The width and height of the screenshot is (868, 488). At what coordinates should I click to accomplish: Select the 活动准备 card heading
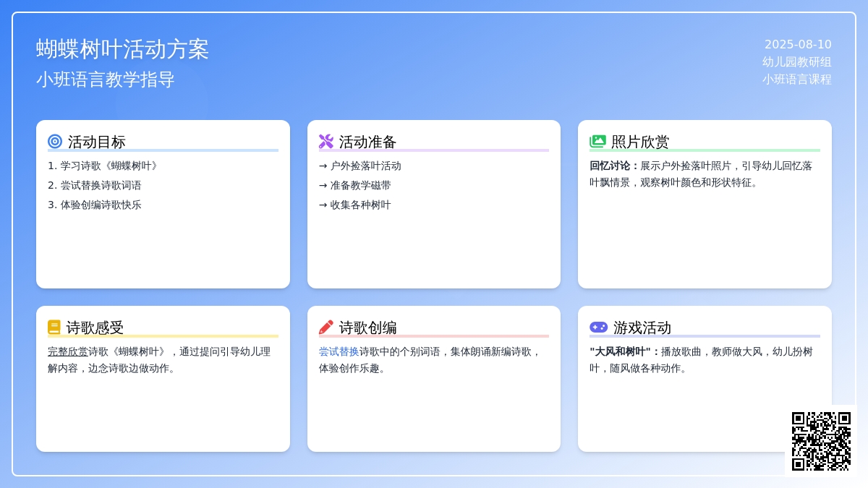[368, 142]
